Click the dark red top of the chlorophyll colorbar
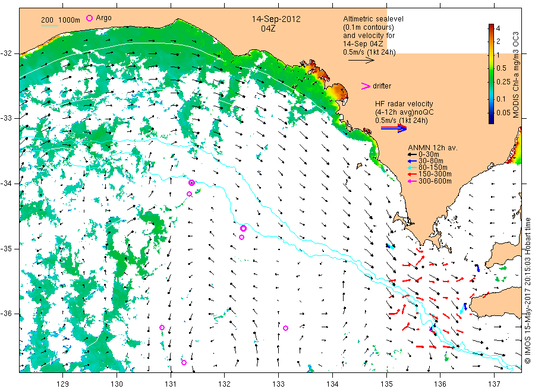Screen dimensions: 535x392 click(x=491, y=27)
